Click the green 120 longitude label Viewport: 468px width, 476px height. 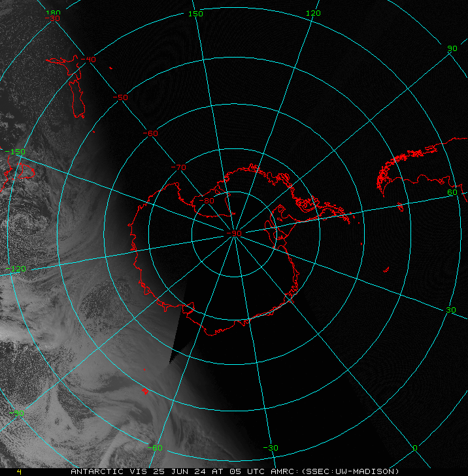click(x=313, y=13)
